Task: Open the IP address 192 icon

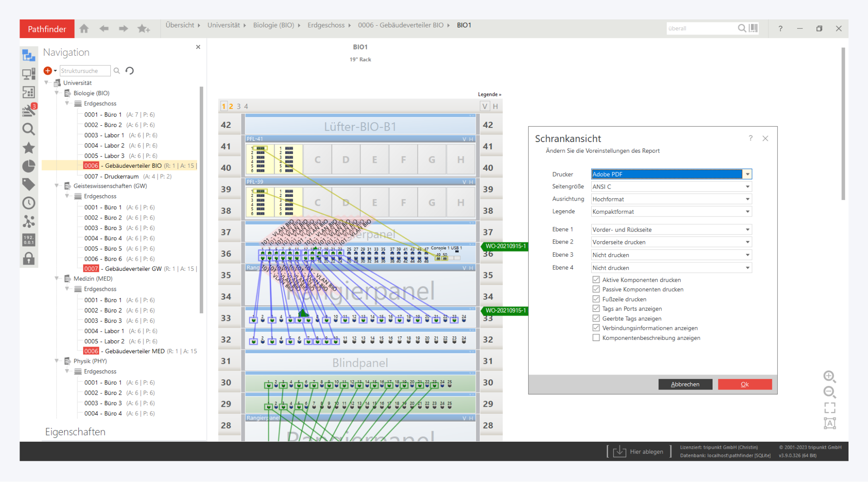Action: click(29, 240)
